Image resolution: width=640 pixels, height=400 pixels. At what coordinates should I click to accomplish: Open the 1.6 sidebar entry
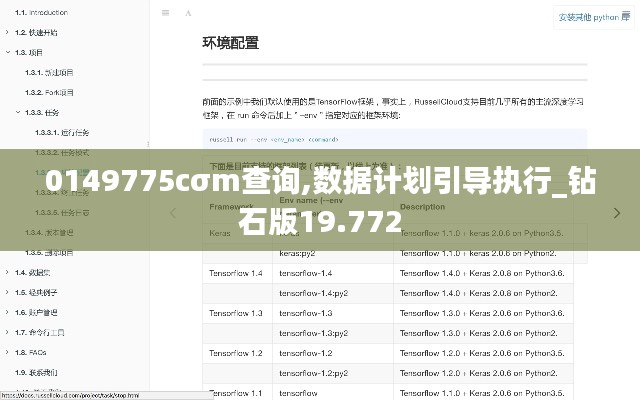coord(36,313)
